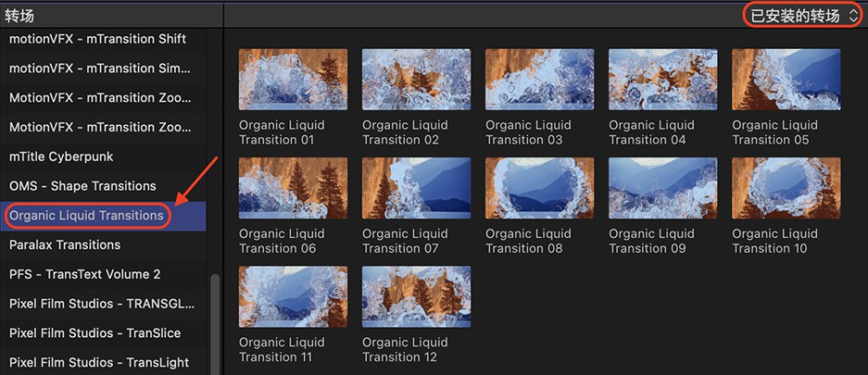The image size is (868, 375).
Task: Select Organic Liquid Transition 06 thumbnail
Action: pyautogui.click(x=293, y=188)
